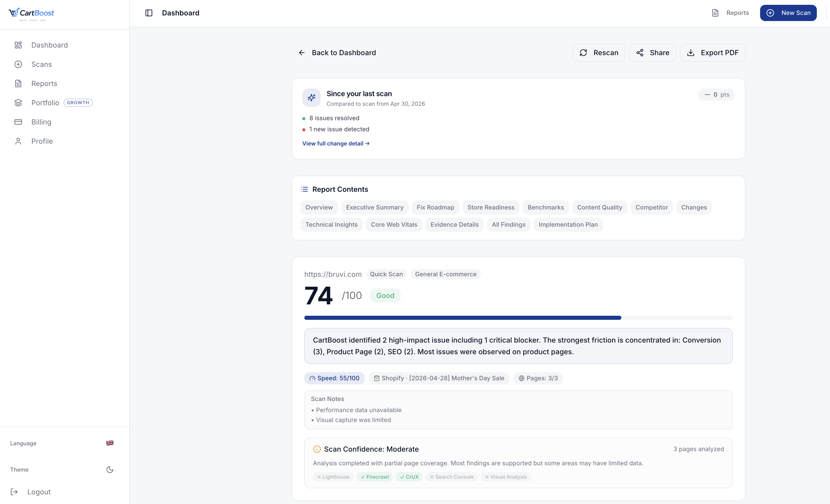The image size is (830, 504).
Task: Jump to Competitor section
Action: [x=651, y=207]
